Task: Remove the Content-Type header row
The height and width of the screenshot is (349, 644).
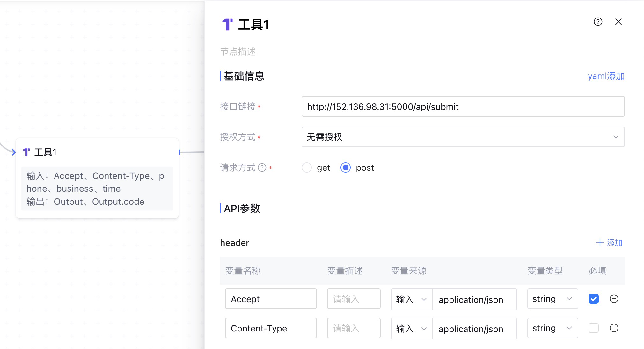Action: (x=614, y=328)
